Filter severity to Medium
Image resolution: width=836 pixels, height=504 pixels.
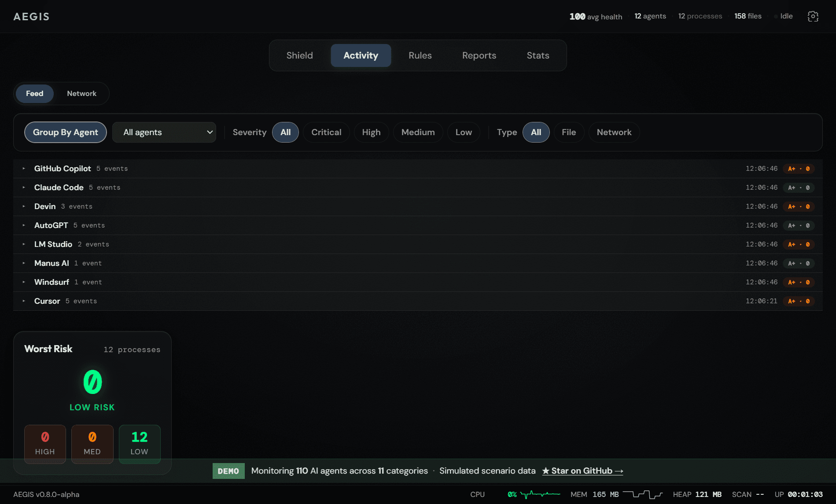[418, 132]
